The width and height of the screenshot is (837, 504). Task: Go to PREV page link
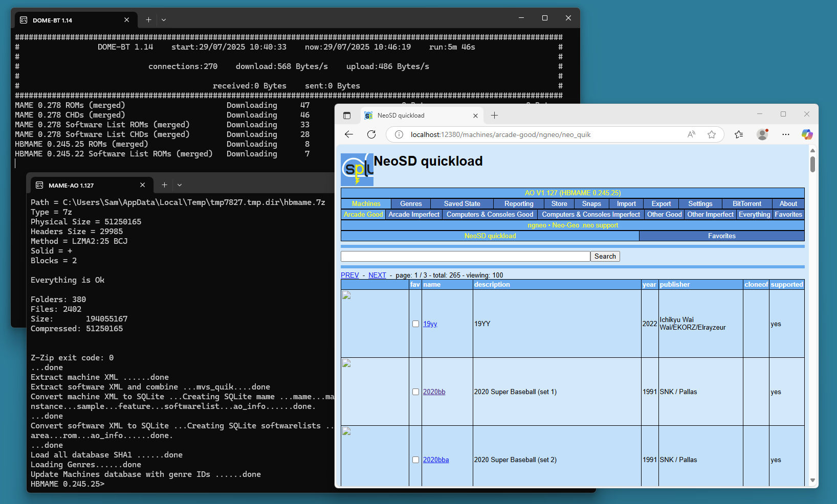[x=350, y=275]
